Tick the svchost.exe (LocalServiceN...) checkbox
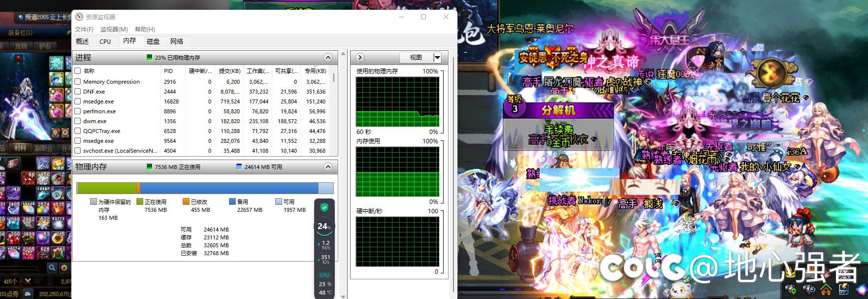 [x=77, y=151]
